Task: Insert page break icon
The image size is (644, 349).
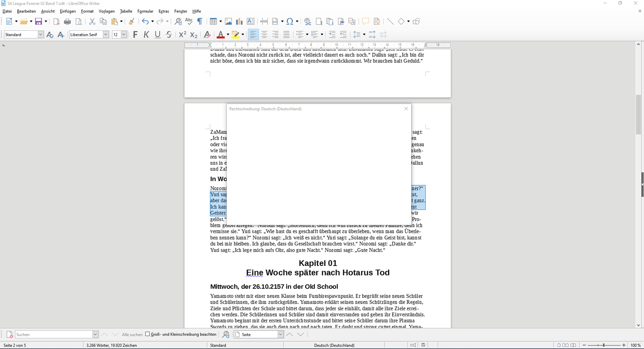Action: [264, 21]
